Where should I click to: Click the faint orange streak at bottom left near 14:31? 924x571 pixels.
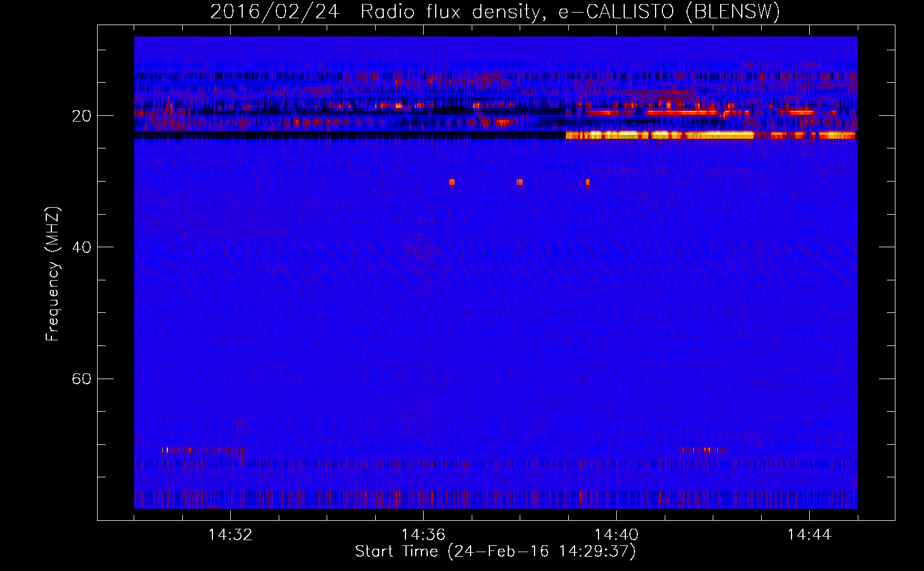(203, 450)
